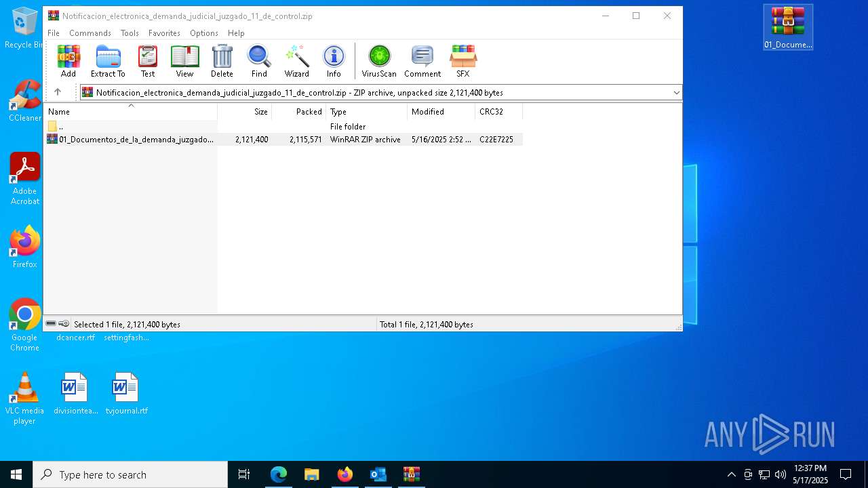Sort by the Type column header
868x488 pixels.
coord(366,112)
